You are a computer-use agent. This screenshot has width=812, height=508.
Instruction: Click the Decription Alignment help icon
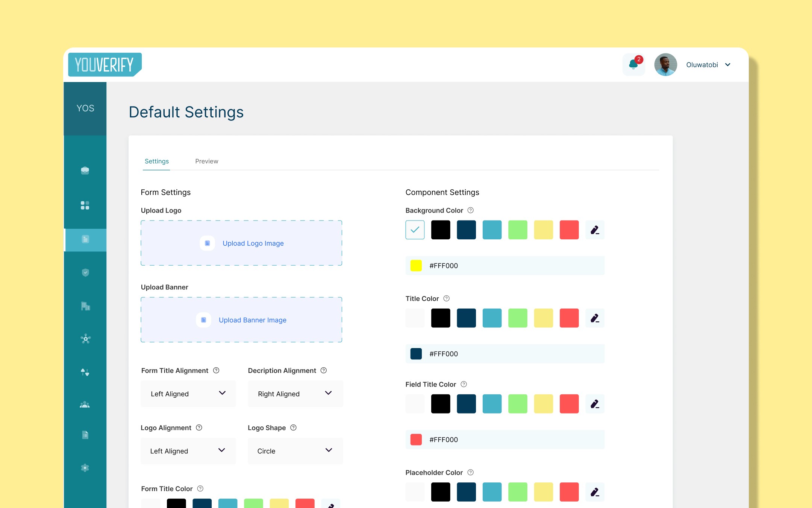coord(324,370)
